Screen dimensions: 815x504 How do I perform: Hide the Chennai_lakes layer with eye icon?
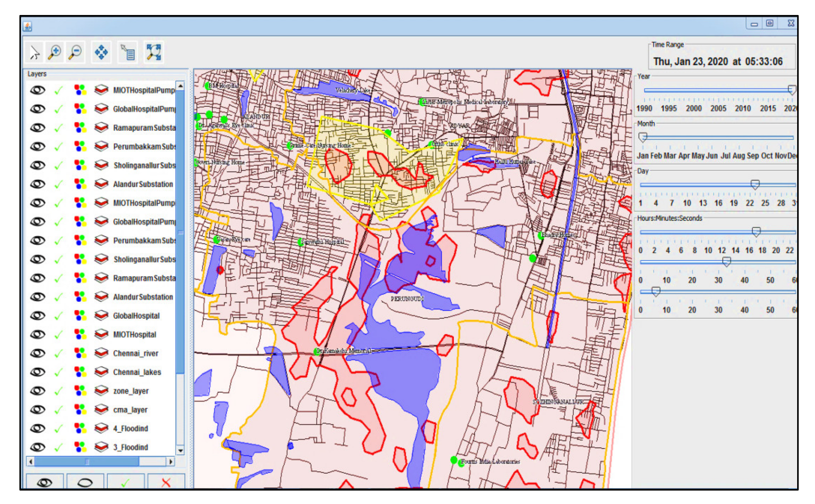tap(37, 372)
